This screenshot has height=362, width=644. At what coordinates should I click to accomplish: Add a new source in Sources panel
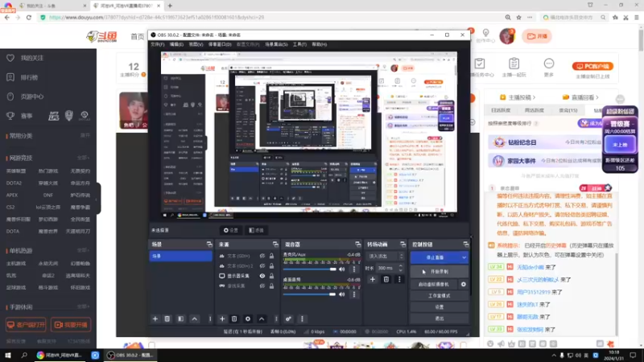coord(222,319)
